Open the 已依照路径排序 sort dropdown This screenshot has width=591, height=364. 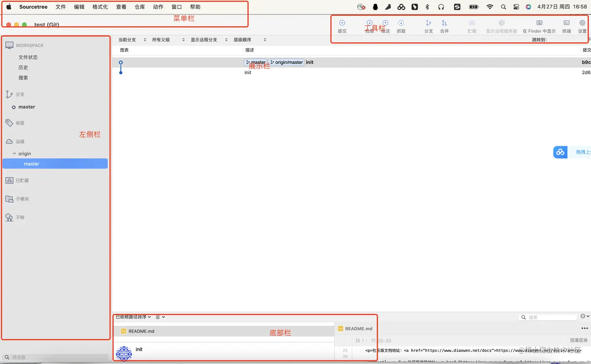133,317
